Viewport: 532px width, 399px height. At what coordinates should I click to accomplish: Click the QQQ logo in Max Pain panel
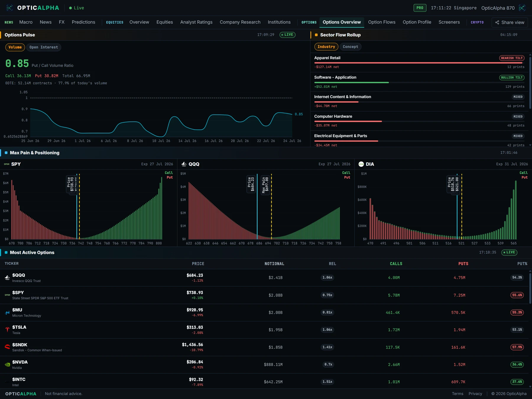coord(184,164)
